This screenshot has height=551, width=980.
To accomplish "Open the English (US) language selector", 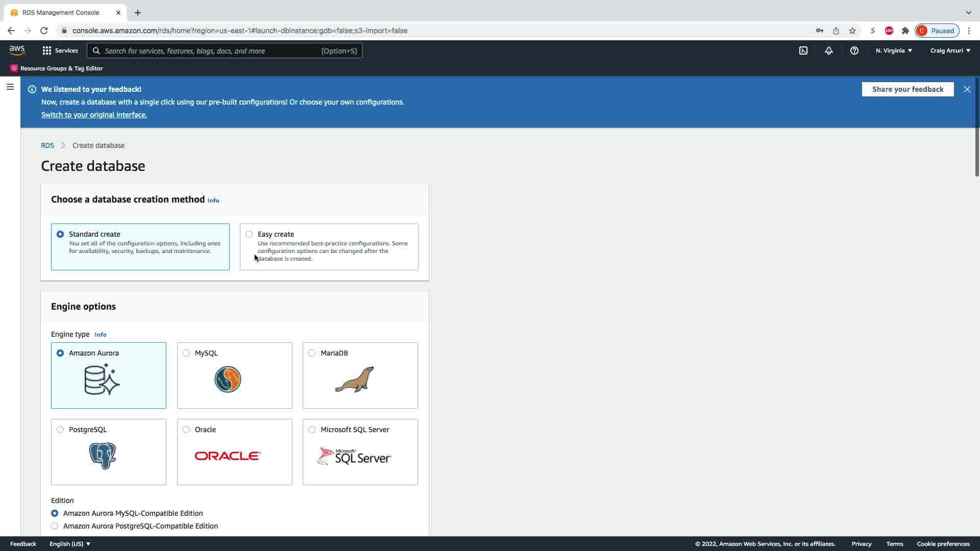I will pos(70,544).
